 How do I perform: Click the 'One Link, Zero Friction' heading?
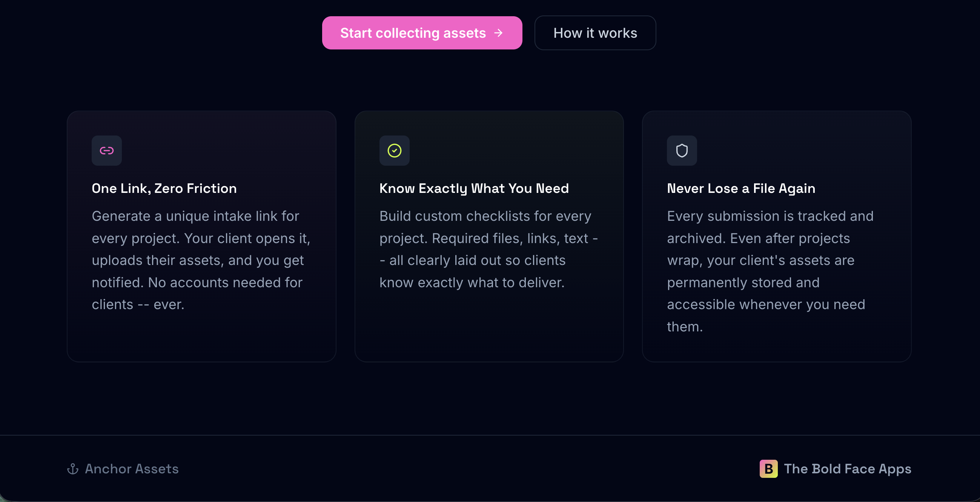coord(164,188)
